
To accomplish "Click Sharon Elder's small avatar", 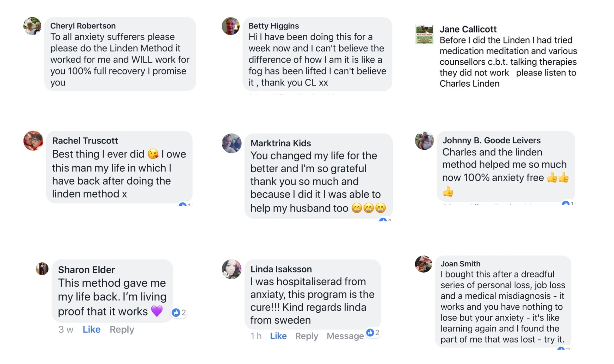I will tap(42, 269).
